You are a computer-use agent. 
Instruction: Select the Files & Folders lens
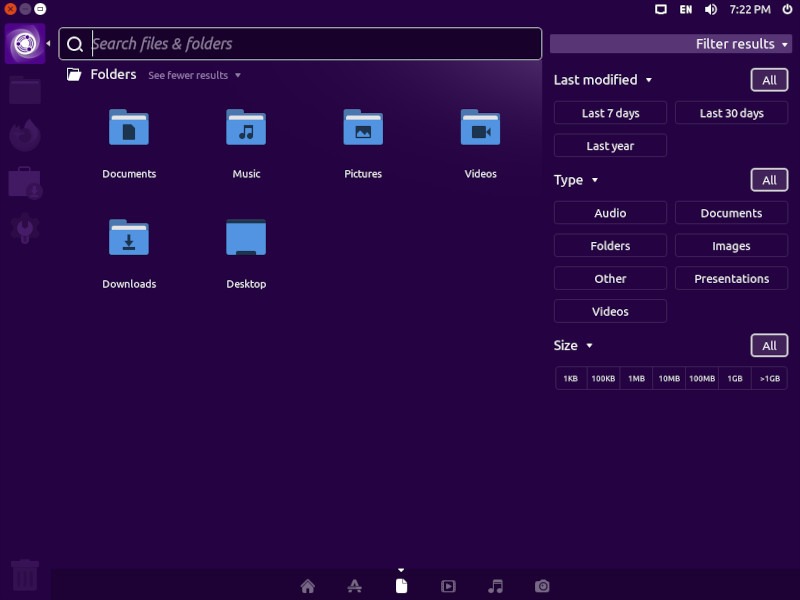pyautogui.click(x=401, y=586)
